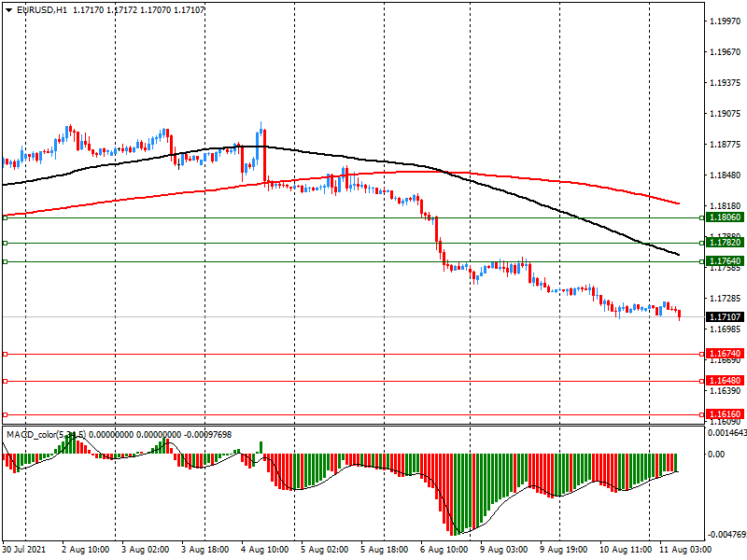Click the 10 Aug 11:00 time label

[626, 550]
